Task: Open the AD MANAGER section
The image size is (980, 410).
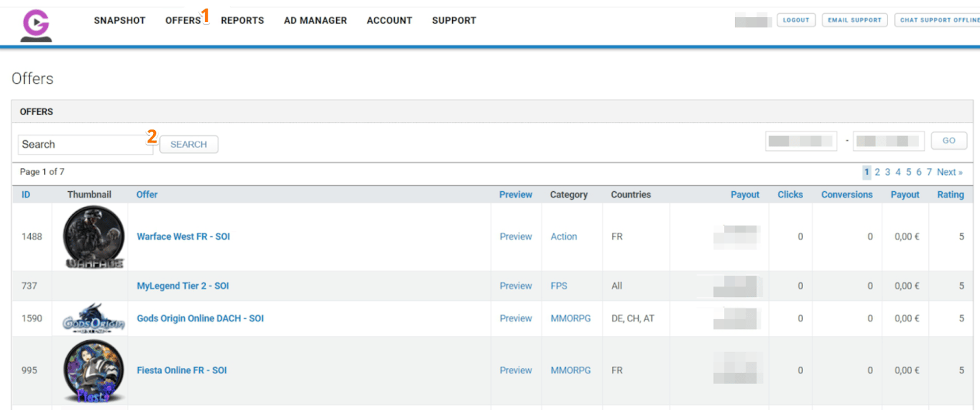Action: [315, 20]
